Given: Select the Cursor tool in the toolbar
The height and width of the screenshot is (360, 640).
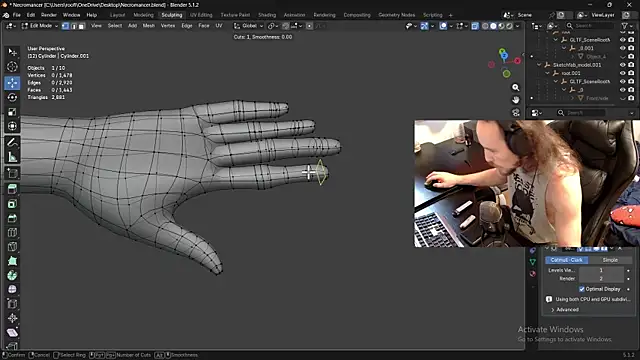Looking at the screenshot, I should 12,67.
